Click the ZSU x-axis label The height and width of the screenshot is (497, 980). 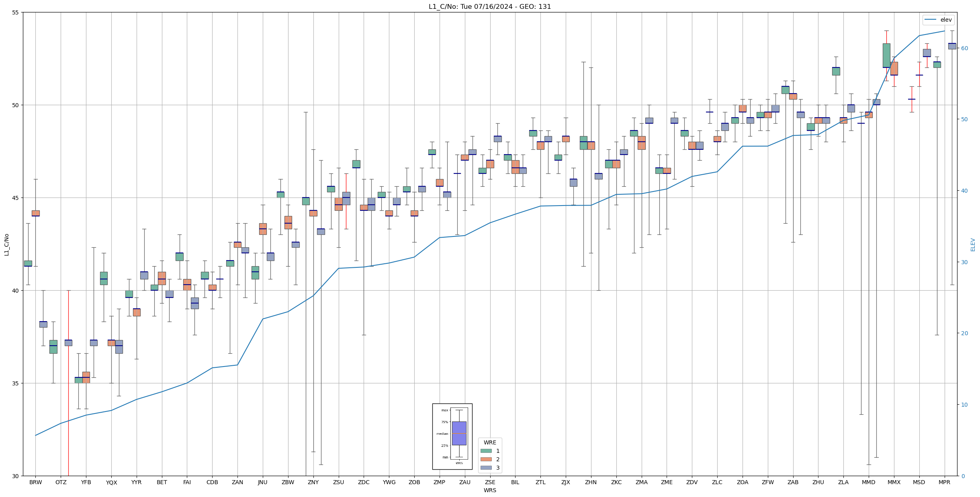point(339,482)
